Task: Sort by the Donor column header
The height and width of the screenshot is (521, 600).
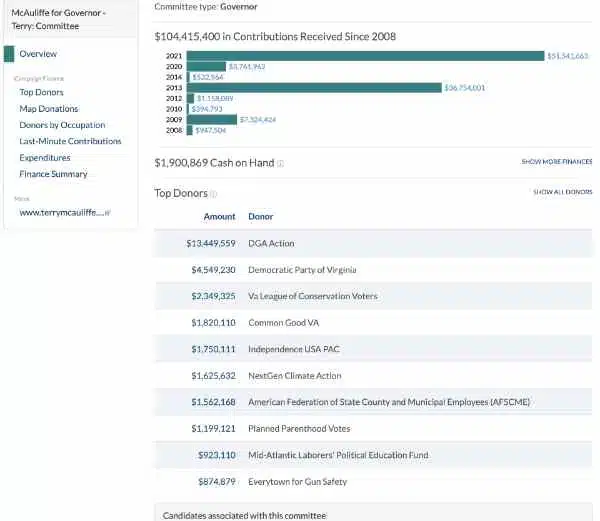Action: pyautogui.click(x=261, y=217)
